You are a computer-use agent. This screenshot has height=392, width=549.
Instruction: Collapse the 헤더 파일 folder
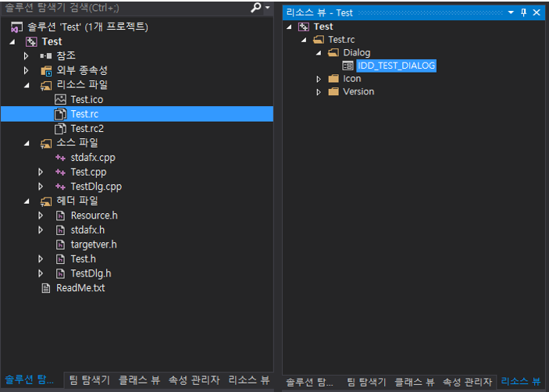pyautogui.click(x=27, y=201)
